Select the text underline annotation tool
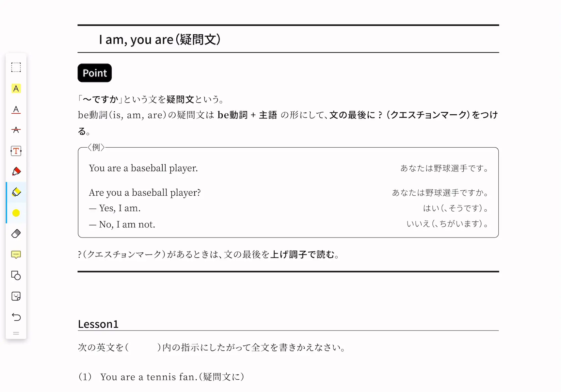This screenshot has height=392, width=561. (16, 110)
